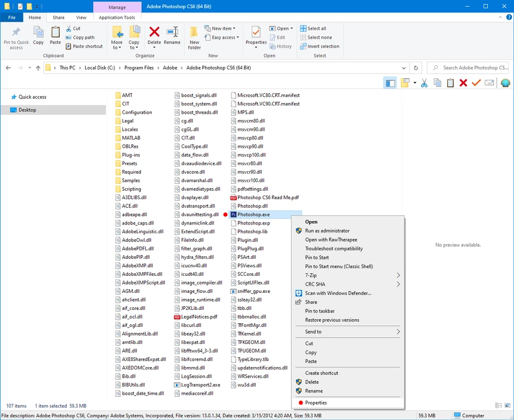Click the ribbon Cut scissors button

coord(73,28)
